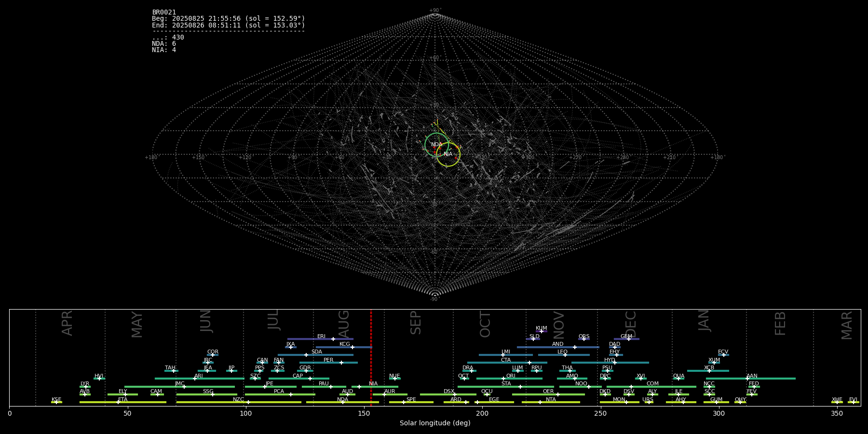This screenshot has width=868, height=434.
Task: Select the JMC shower label
Action: click(179, 384)
